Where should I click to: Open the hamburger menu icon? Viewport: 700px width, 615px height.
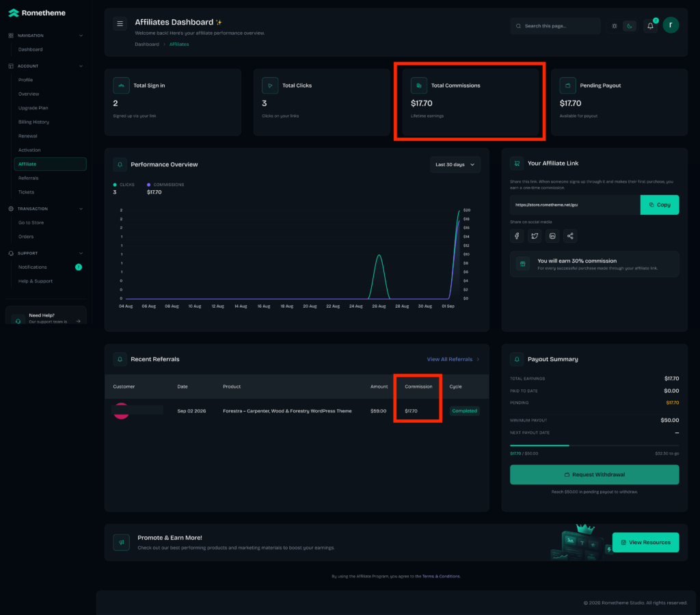[120, 24]
